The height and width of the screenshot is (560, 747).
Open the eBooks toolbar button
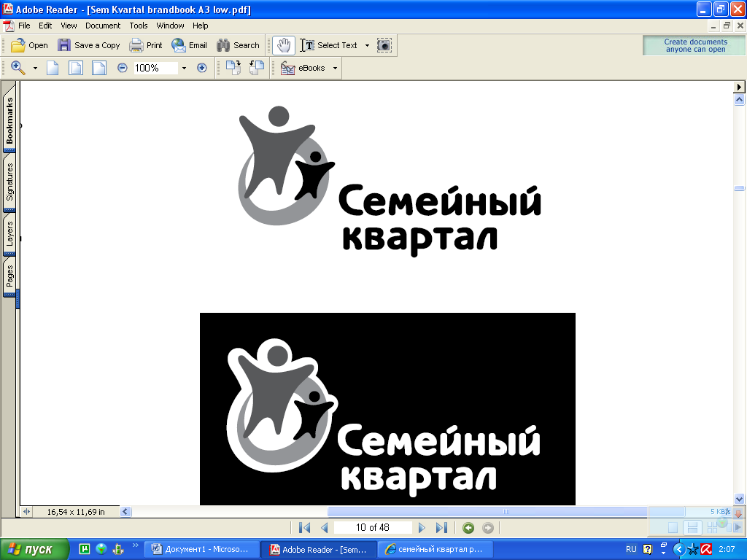click(x=303, y=68)
